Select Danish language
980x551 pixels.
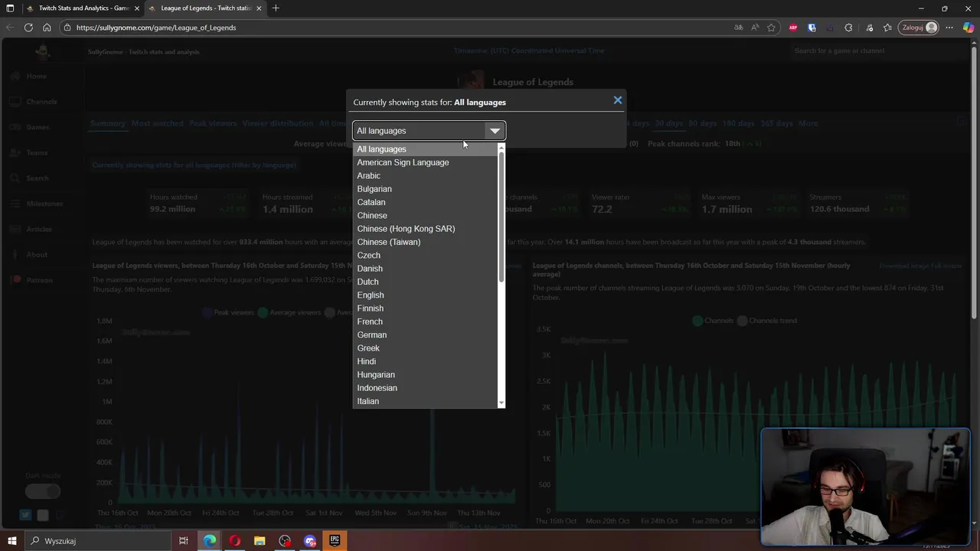pos(425,269)
